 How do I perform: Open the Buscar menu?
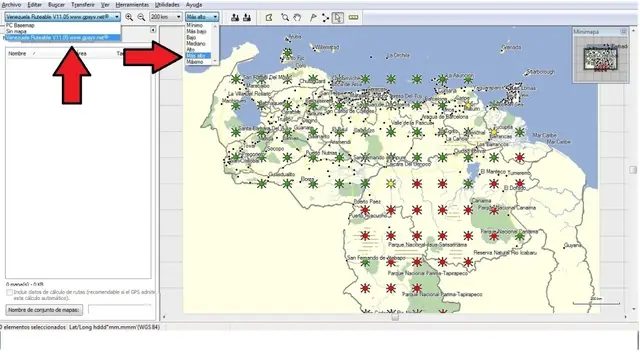point(56,5)
